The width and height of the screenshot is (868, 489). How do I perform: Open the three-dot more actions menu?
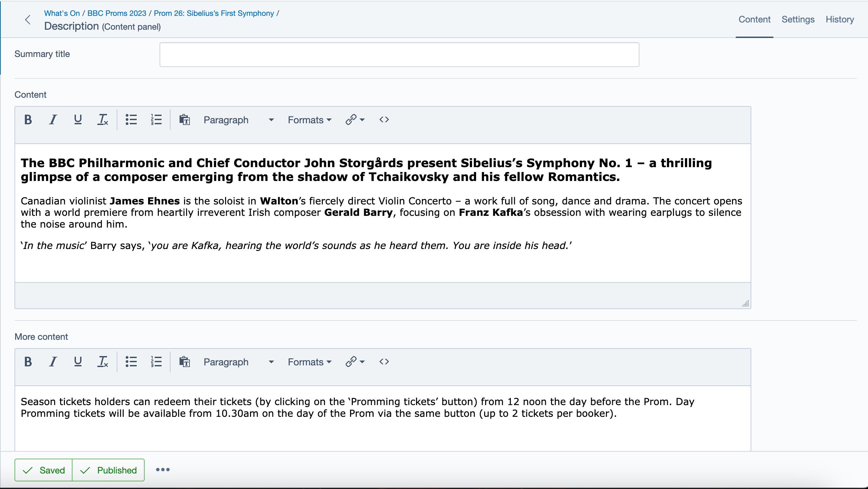point(163,470)
